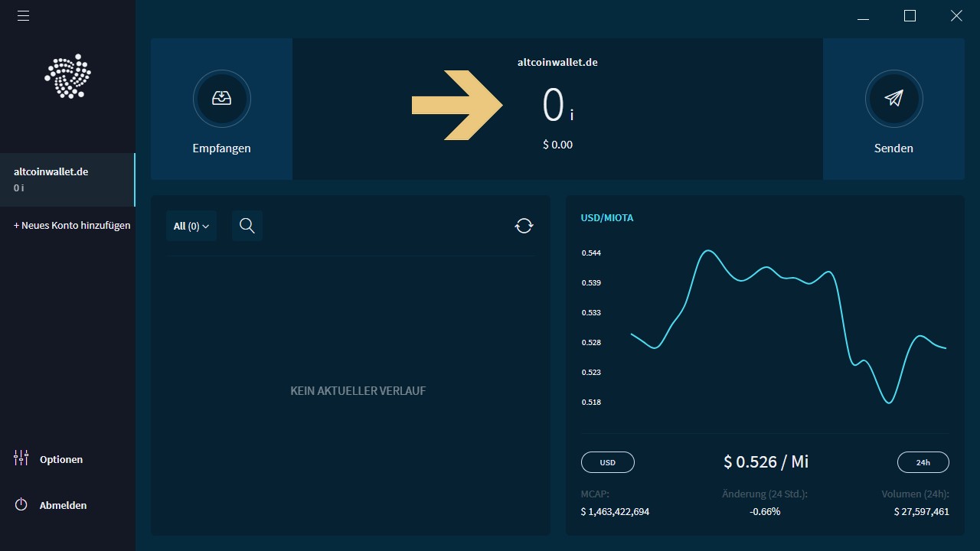Maximize the wallet window
This screenshot has width=980, height=551.
(910, 15)
